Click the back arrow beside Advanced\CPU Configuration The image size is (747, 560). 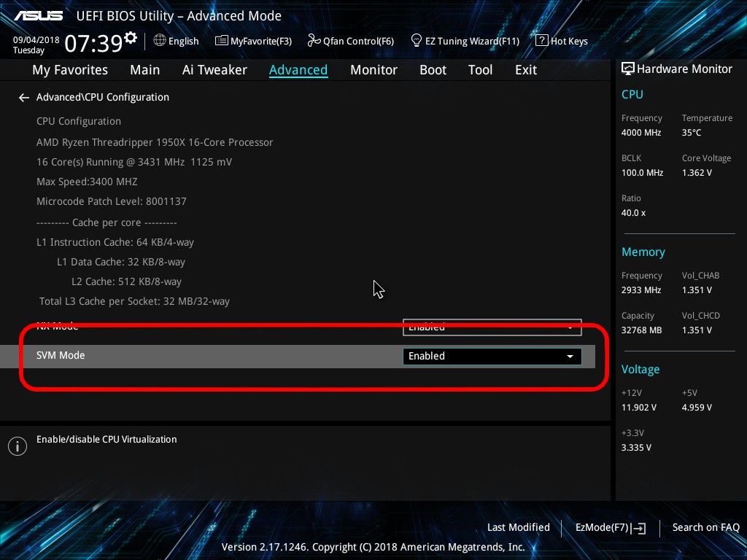pyautogui.click(x=24, y=98)
